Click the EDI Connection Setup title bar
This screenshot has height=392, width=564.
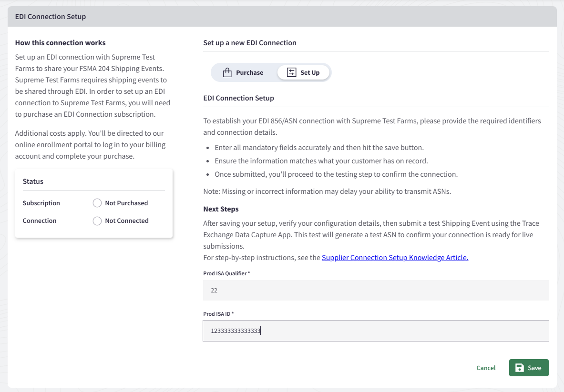pos(51,17)
